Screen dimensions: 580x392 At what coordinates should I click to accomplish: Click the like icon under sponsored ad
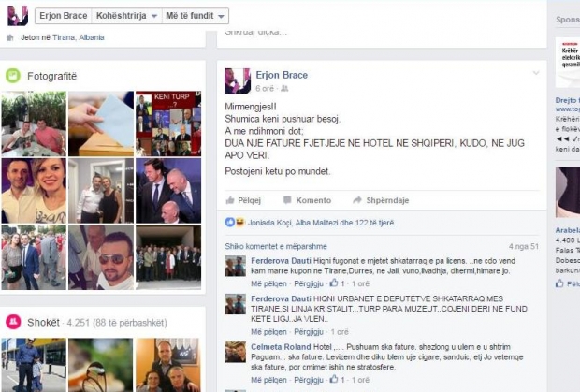[x=559, y=283]
